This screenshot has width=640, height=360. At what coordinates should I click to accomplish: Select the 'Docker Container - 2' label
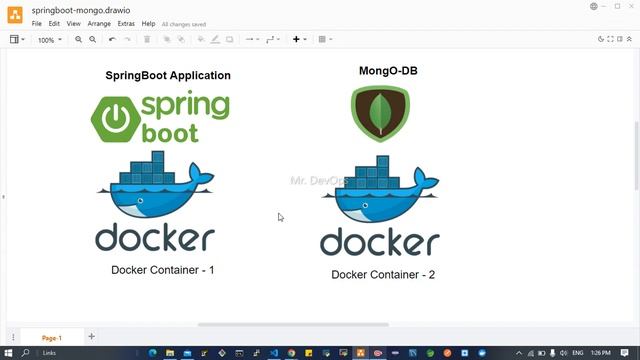point(383,275)
